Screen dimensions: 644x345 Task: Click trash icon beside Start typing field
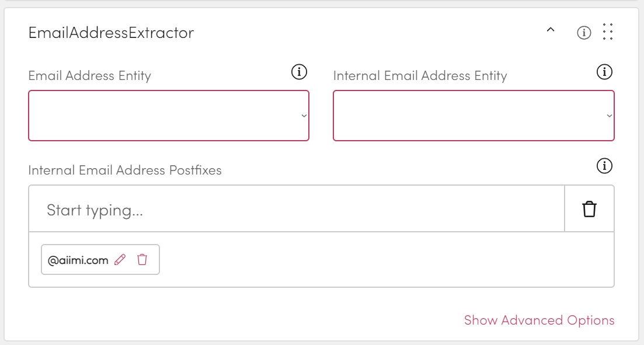pos(590,209)
